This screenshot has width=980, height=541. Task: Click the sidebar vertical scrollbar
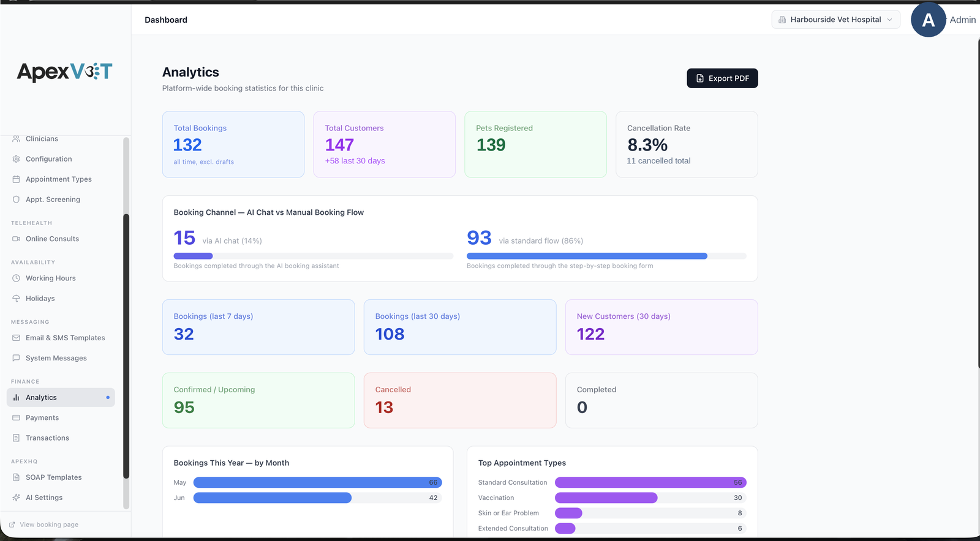point(126,346)
